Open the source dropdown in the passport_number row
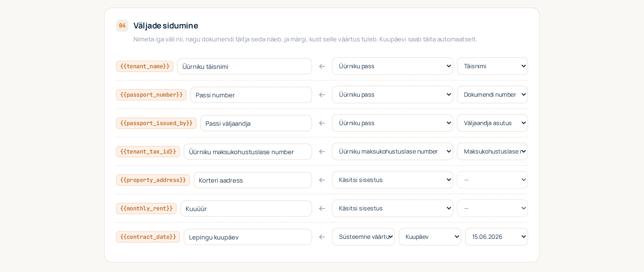 pyautogui.click(x=392, y=94)
